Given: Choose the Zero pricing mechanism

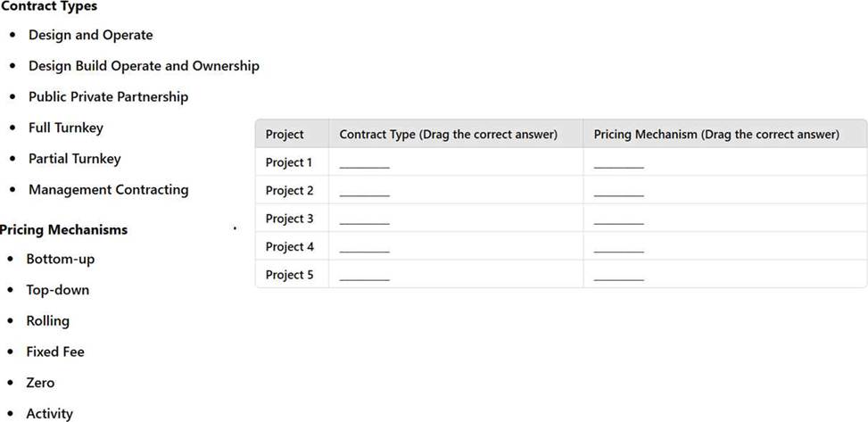Looking at the screenshot, I should 40,384.
